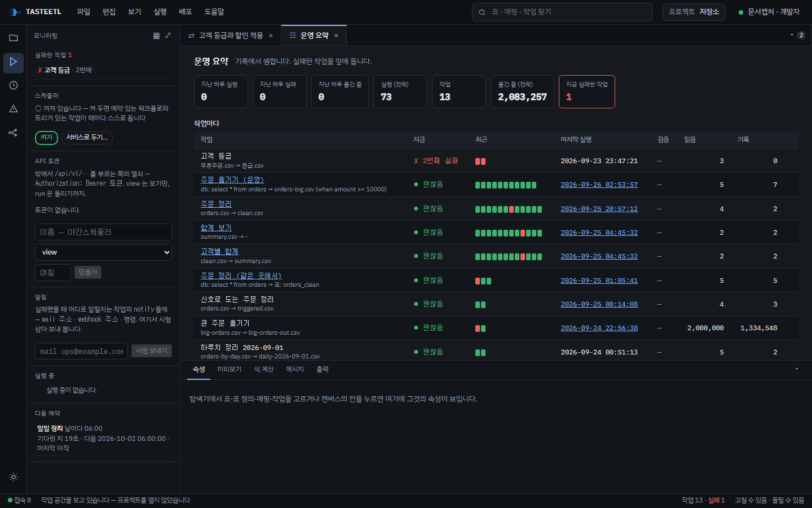Image resolution: width=812 pixels, height=508 pixels.
Task: Switch to the 미리보기 tab
Action: coord(230,369)
